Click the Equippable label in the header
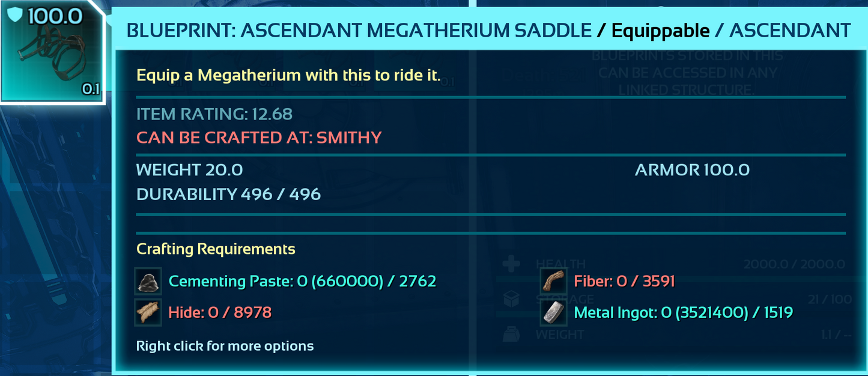Image resolution: width=868 pixels, height=376 pixels. (x=660, y=30)
